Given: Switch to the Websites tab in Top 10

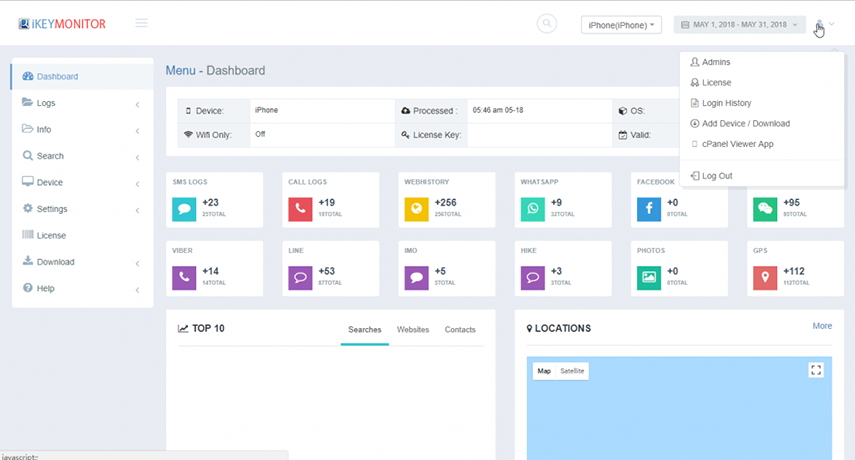Looking at the screenshot, I should 413,329.
